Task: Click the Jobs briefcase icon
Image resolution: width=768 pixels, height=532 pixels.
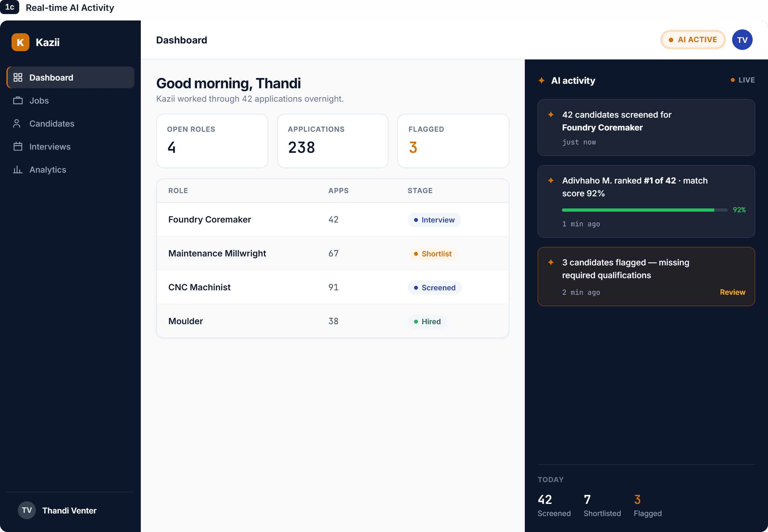Action: pyautogui.click(x=18, y=100)
